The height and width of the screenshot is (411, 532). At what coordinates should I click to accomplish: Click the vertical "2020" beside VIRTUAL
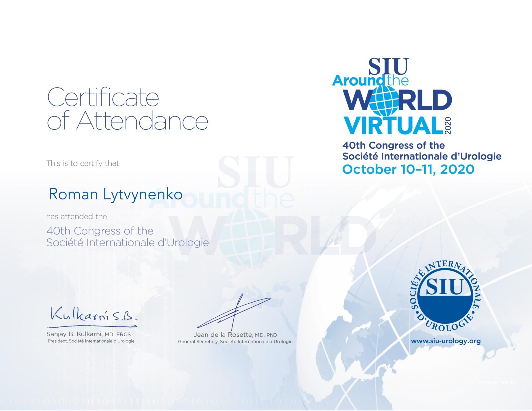click(448, 126)
